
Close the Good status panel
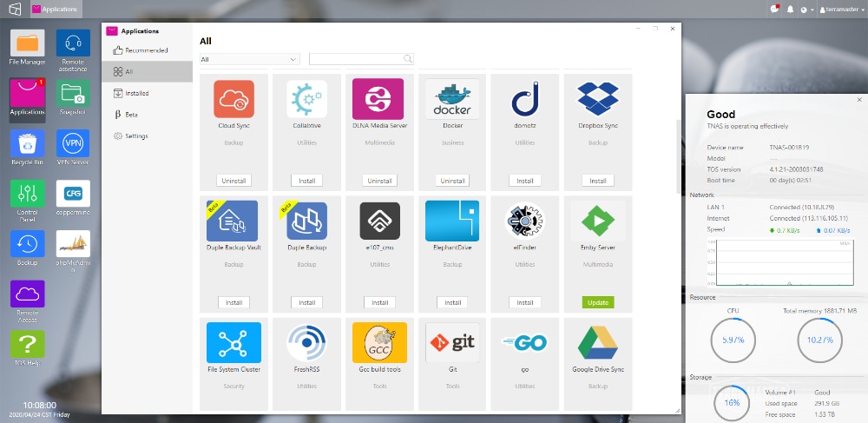pos(859,100)
